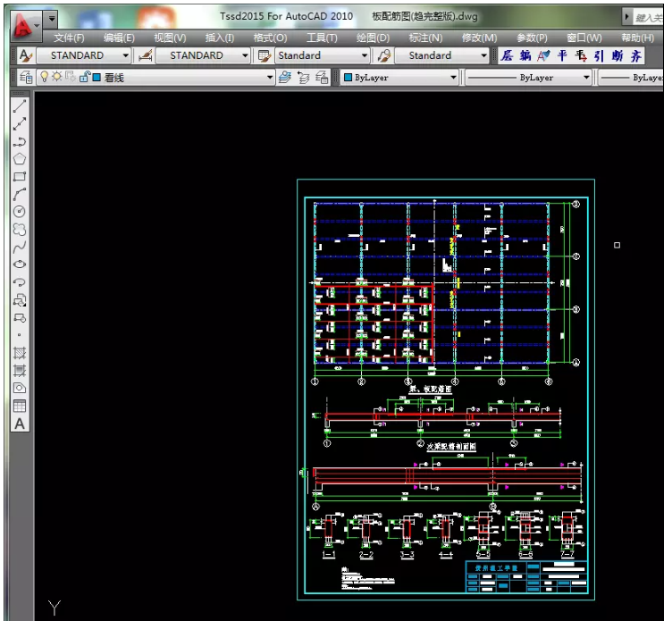Expand the ByLayer color dropdown
Screen dimensions: 672x621
pyautogui.click(x=453, y=78)
